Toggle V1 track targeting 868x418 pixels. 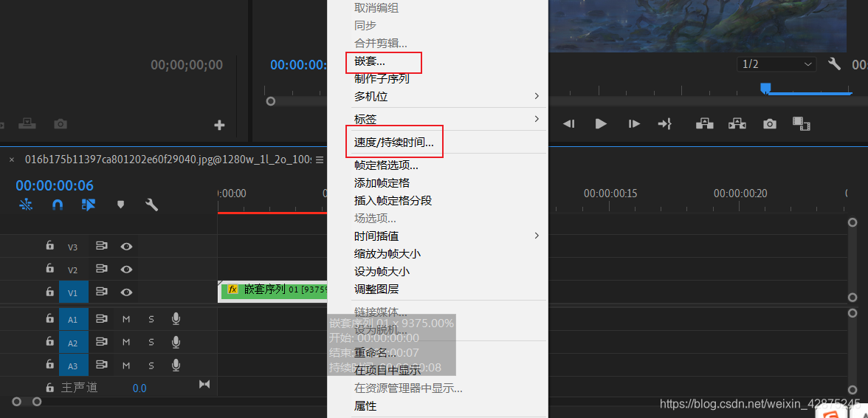coord(74,292)
